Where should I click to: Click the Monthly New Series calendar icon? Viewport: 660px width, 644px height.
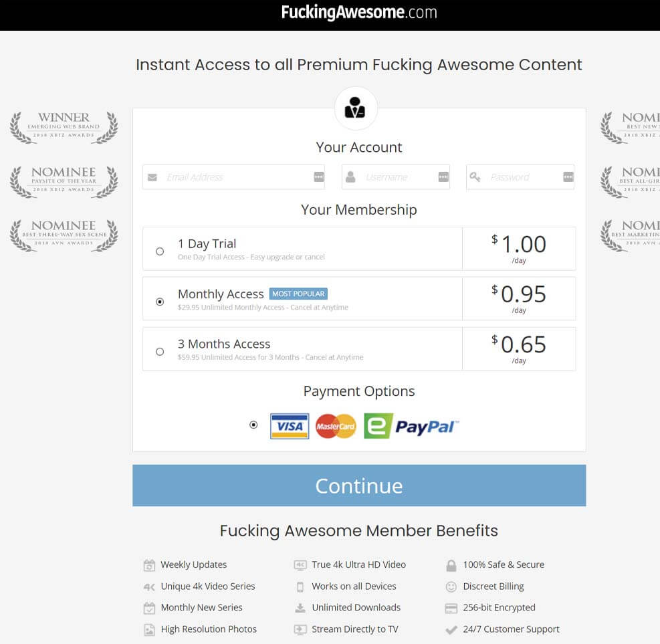(x=149, y=608)
